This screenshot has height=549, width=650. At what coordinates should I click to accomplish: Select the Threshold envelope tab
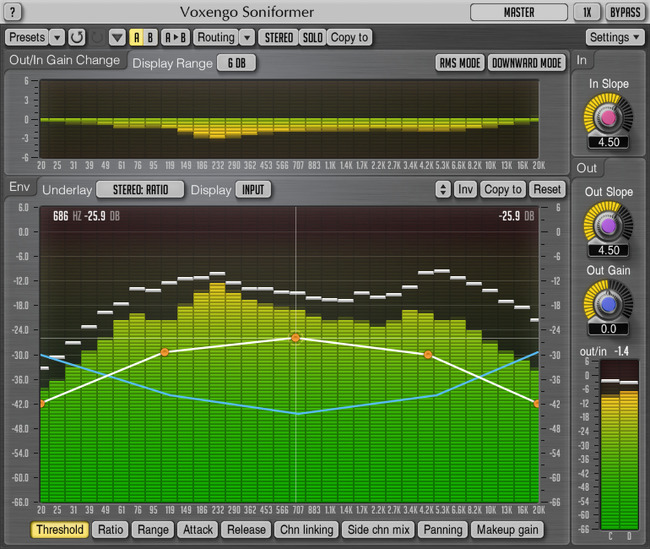(60, 530)
